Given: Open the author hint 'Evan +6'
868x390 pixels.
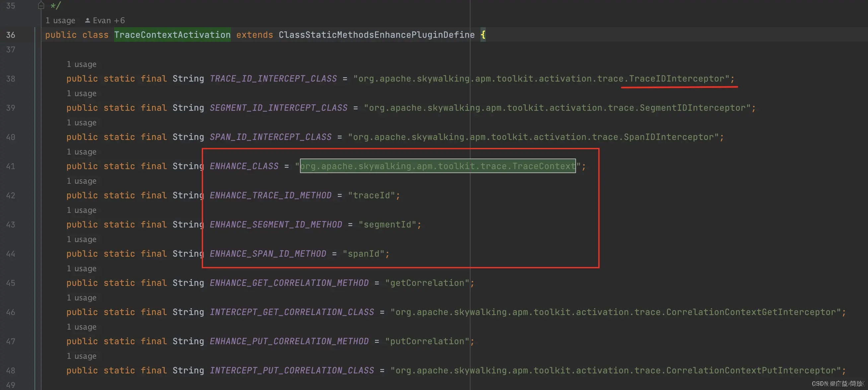Looking at the screenshot, I should pyautogui.click(x=105, y=21).
